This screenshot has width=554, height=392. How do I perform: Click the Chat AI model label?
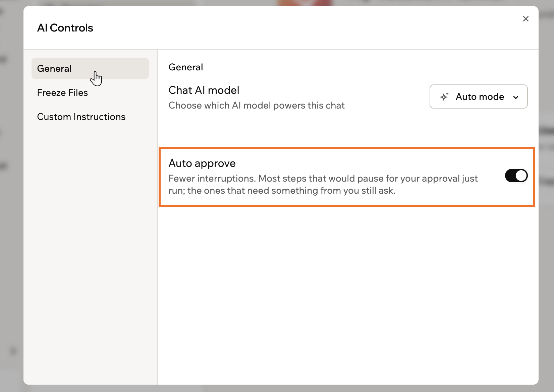click(204, 90)
